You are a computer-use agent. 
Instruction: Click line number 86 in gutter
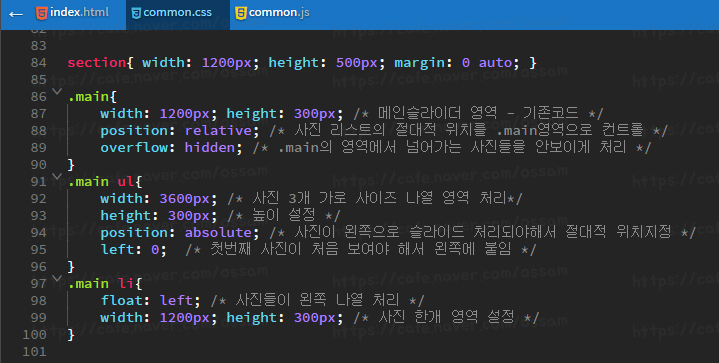tap(39, 97)
